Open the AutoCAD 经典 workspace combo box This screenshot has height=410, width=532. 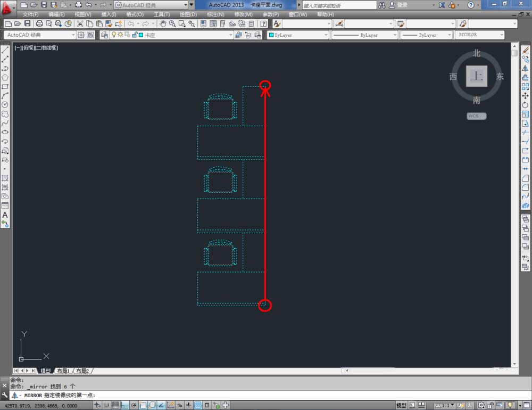(x=40, y=35)
